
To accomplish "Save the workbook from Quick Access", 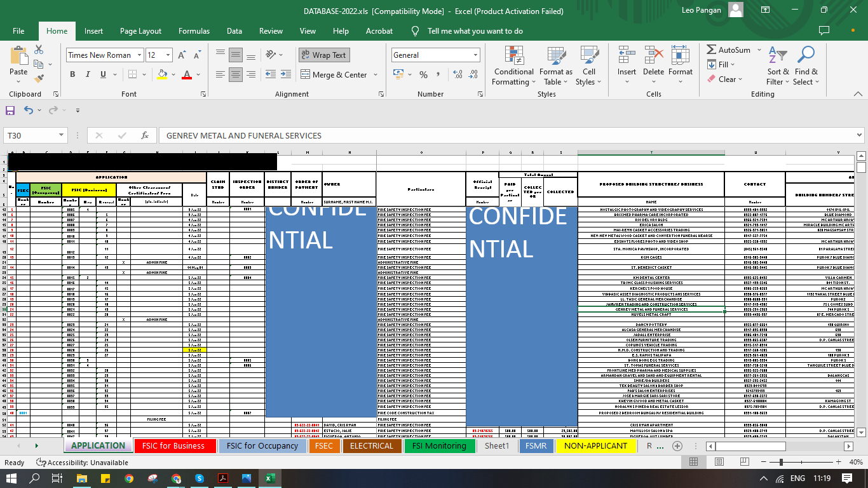I will point(10,111).
